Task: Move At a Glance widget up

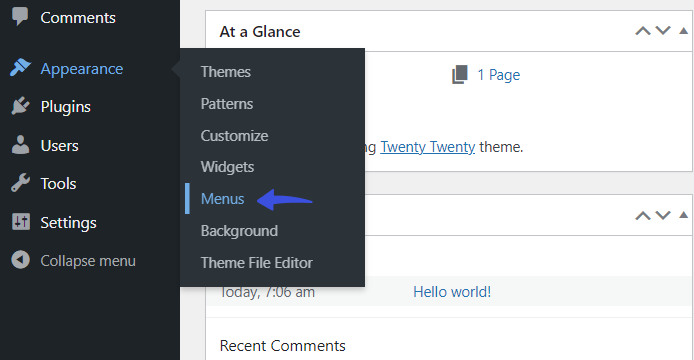Action: click(x=643, y=31)
